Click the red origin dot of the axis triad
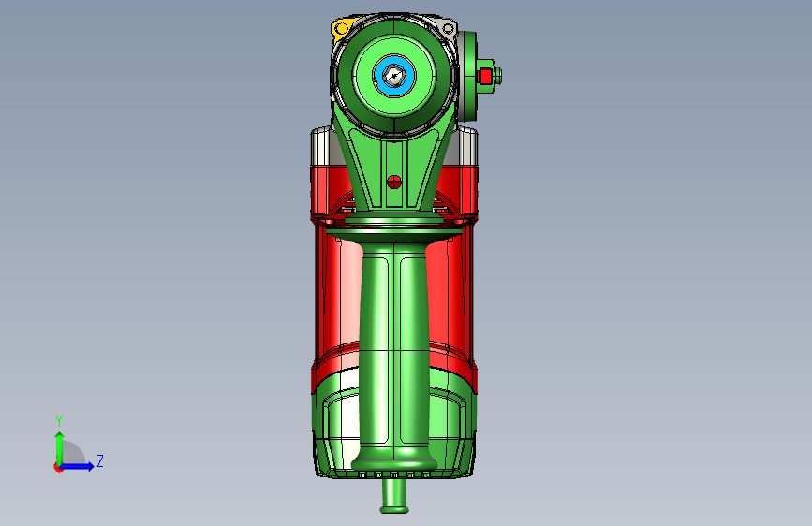812x526 pixels. coord(57,467)
